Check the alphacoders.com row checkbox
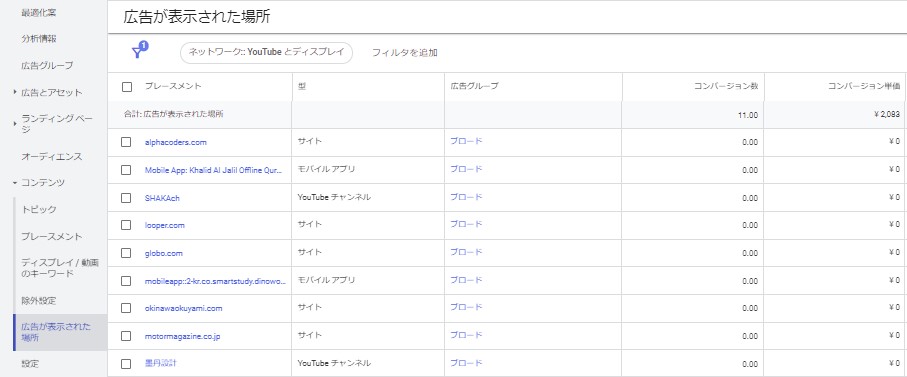 (126, 142)
